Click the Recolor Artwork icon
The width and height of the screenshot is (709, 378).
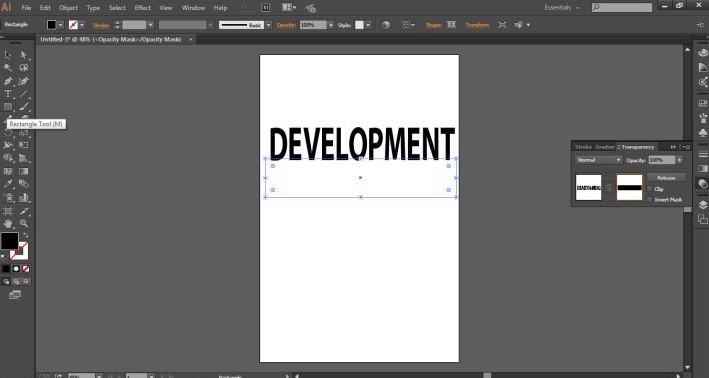coord(386,25)
